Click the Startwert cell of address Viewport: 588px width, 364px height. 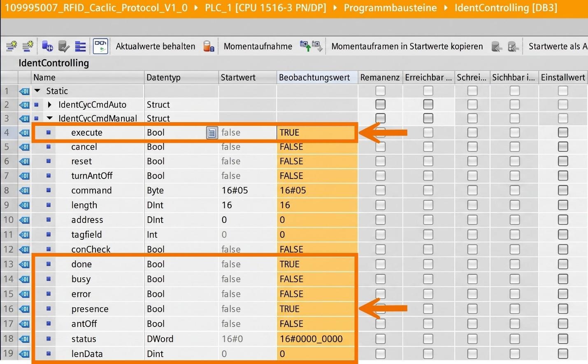pos(248,220)
